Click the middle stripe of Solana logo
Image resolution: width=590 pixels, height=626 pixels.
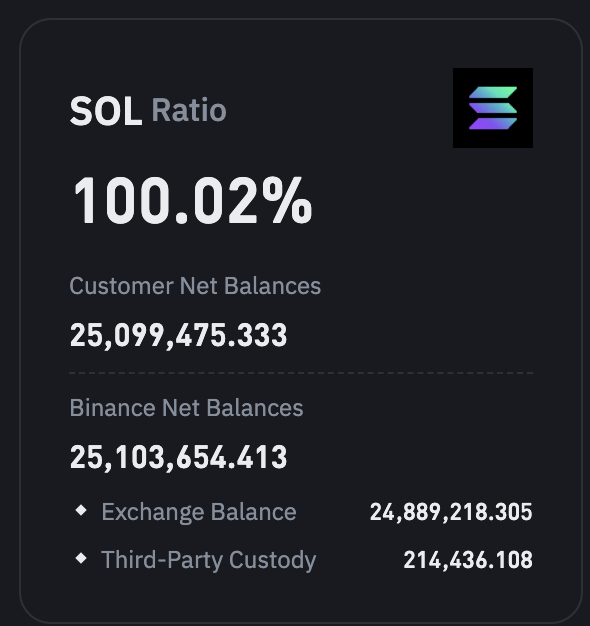click(493, 108)
